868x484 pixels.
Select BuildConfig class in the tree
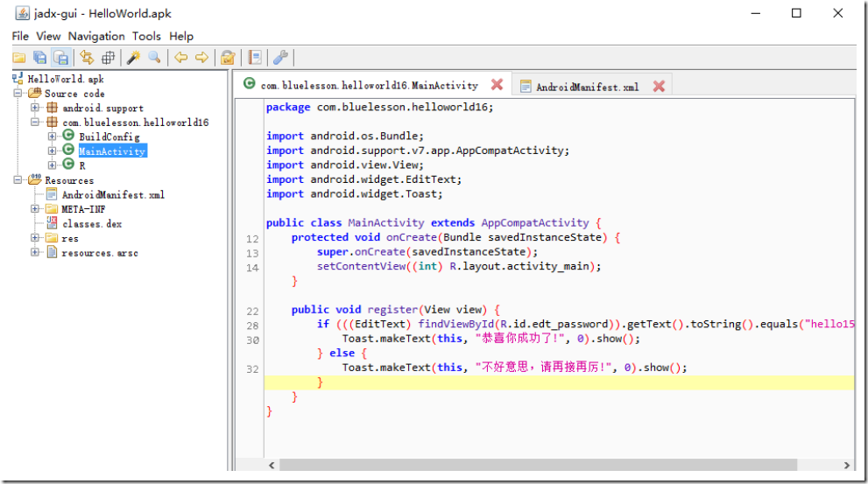[x=109, y=137]
